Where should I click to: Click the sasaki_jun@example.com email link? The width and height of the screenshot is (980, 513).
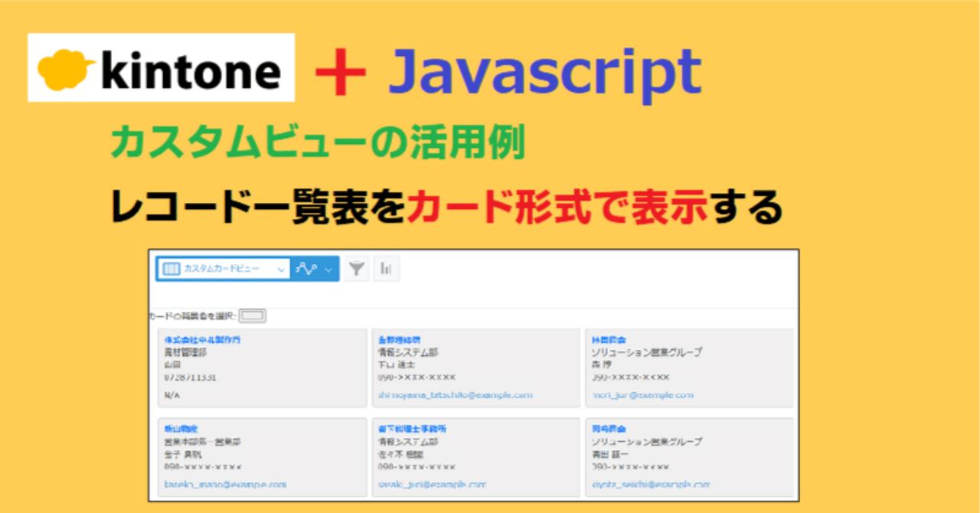[432, 484]
